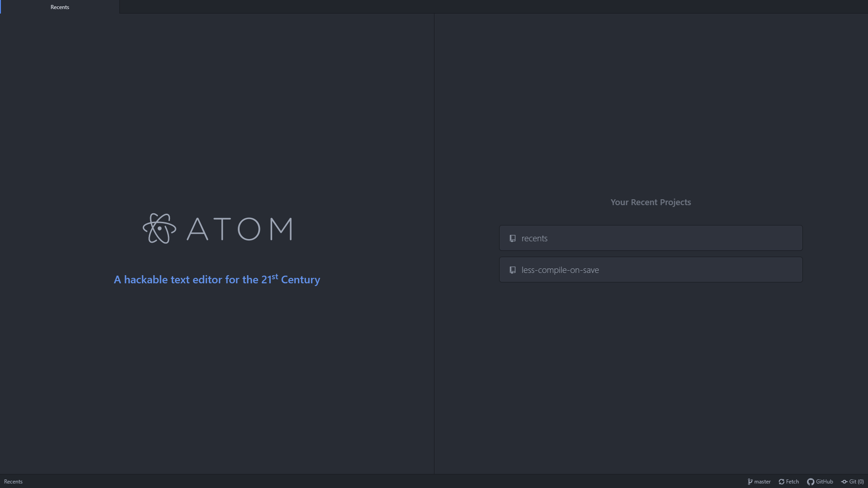The width and height of the screenshot is (868, 488).
Task: Open GitHub panel via GitHub label
Action: [x=824, y=482]
